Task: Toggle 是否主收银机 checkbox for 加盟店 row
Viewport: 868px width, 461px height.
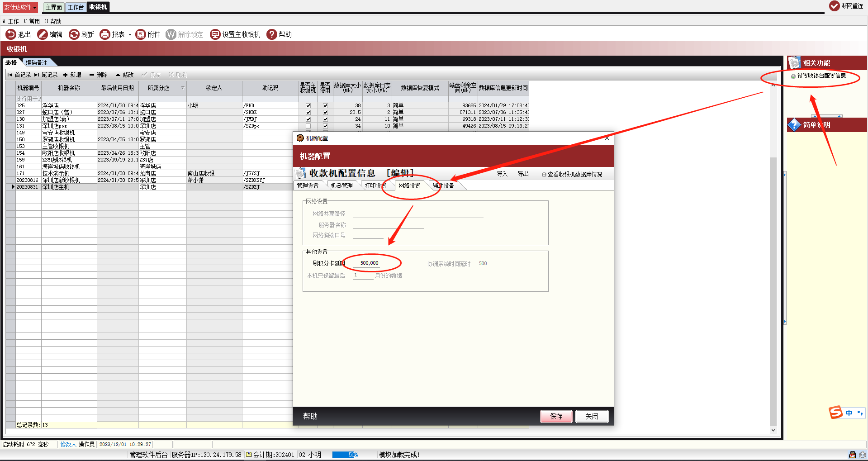Action: coord(308,119)
